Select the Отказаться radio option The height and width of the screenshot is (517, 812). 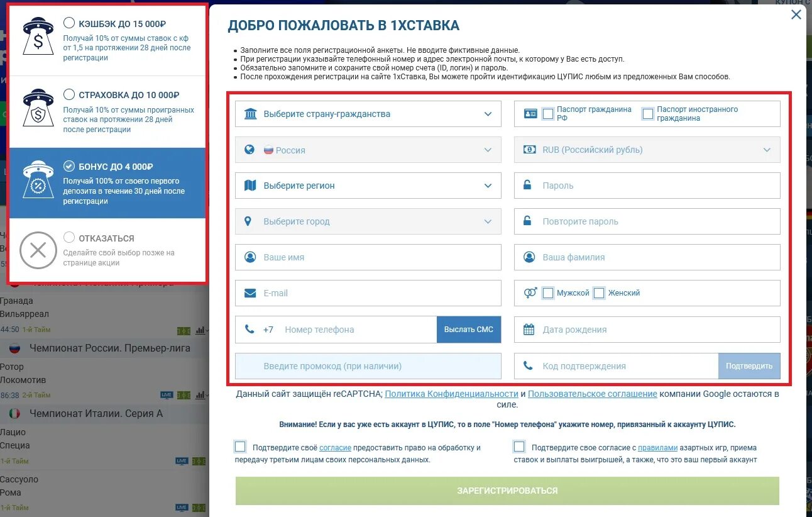[69, 238]
